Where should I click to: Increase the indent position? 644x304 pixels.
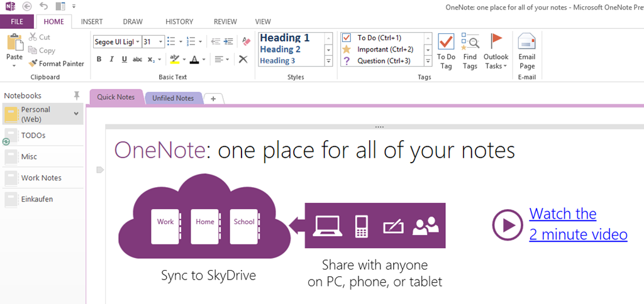click(x=228, y=41)
